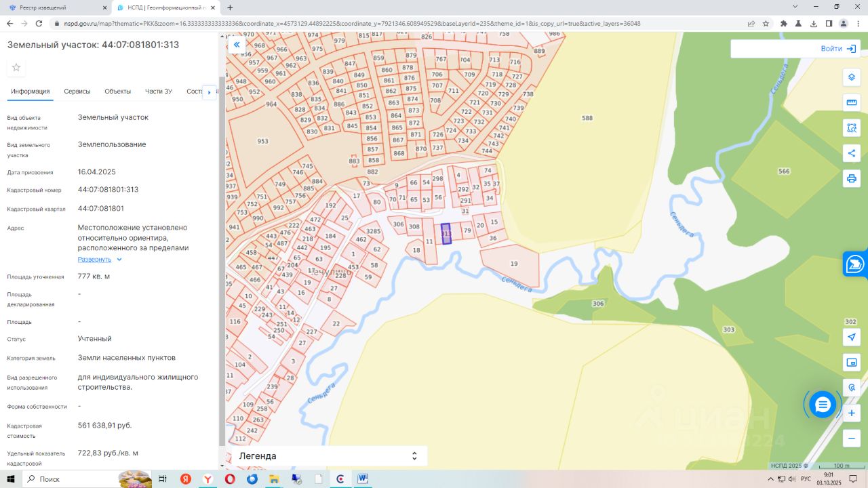Expand the Легенда dropdown

point(414,456)
